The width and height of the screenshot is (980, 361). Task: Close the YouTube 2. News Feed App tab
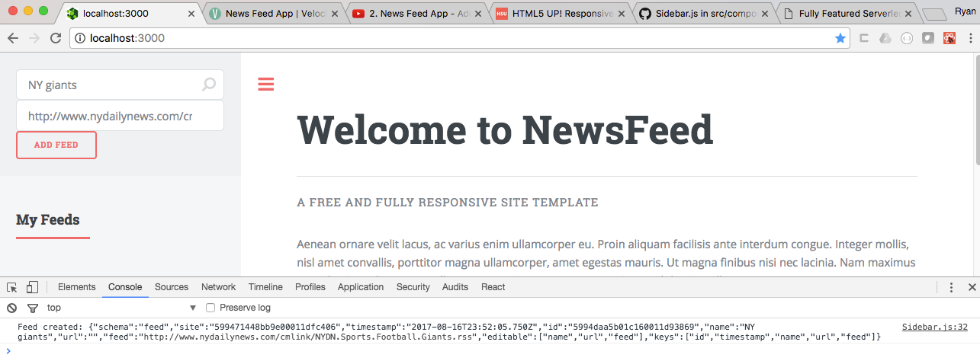coord(477,14)
